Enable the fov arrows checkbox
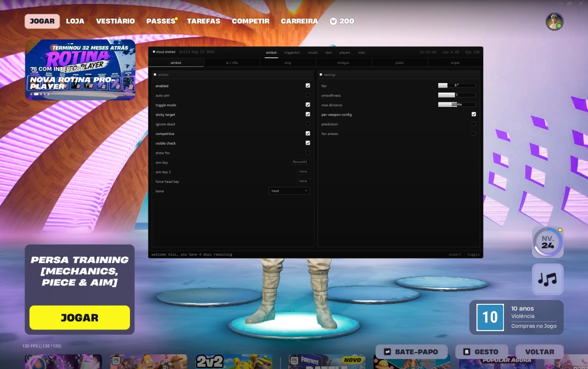 [x=474, y=134]
